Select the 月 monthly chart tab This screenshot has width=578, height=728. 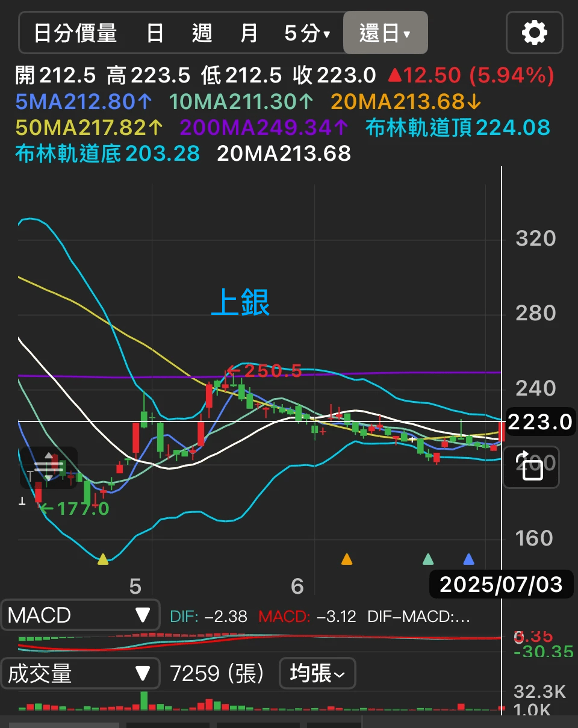pyautogui.click(x=249, y=33)
